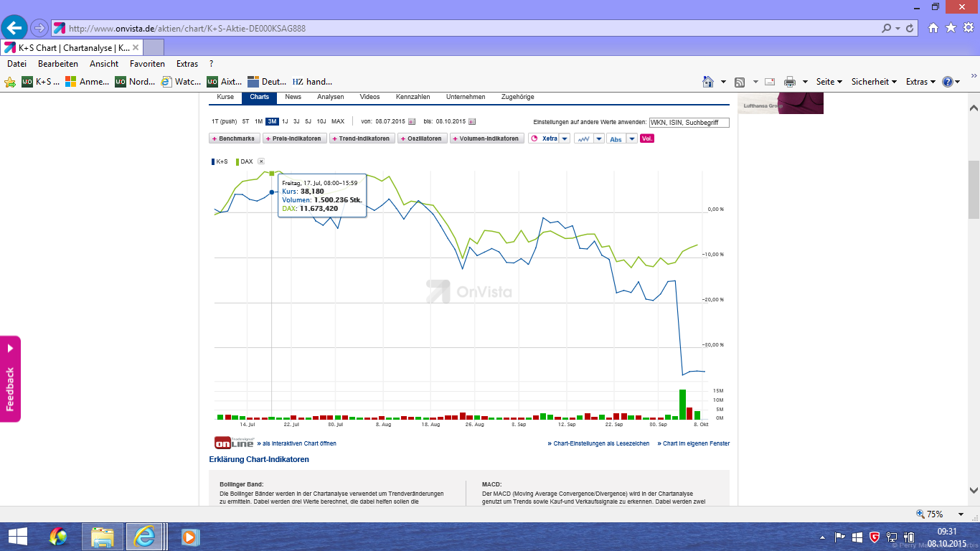Image resolution: width=980 pixels, height=551 pixels.
Task: Select the 1M time range
Action: (258, 121)
